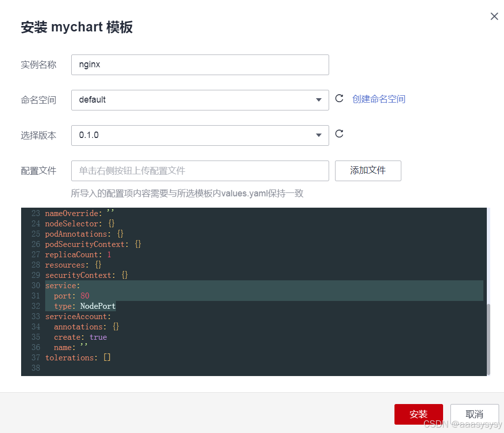Click the red 安装 install button
Screen dimensions: 504x433
pyautogui.click(x=419, y=414)
